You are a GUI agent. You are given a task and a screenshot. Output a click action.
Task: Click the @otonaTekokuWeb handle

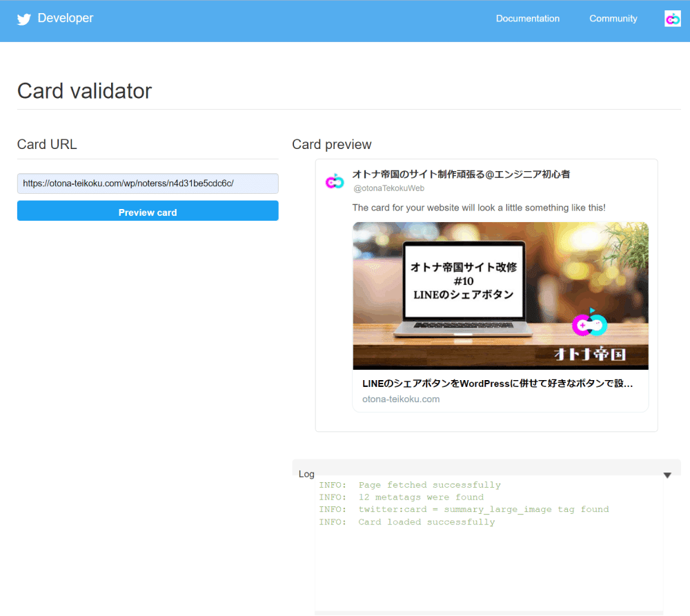click(389, 188)
